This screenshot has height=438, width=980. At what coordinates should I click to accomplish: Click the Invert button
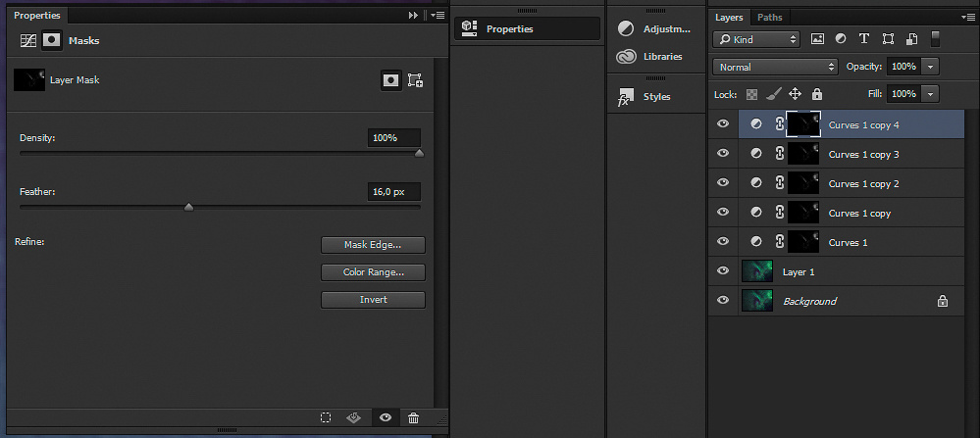373,300
